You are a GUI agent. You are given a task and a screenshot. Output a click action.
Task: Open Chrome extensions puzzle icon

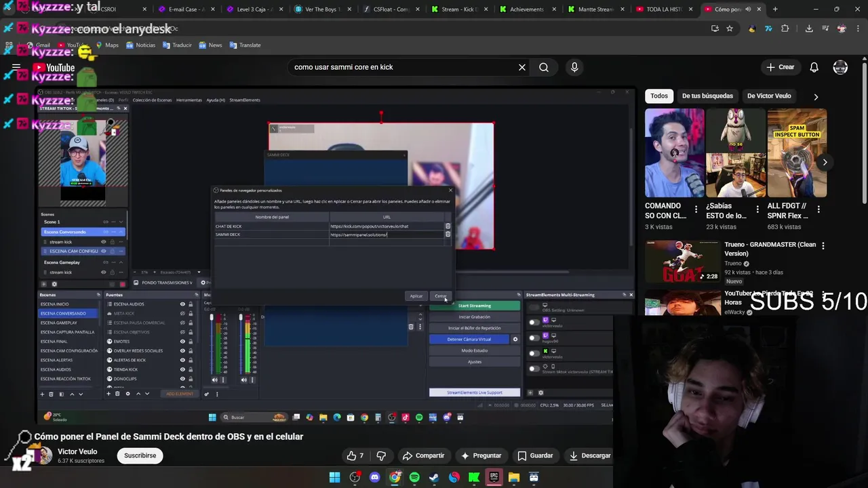pos(785,28)
